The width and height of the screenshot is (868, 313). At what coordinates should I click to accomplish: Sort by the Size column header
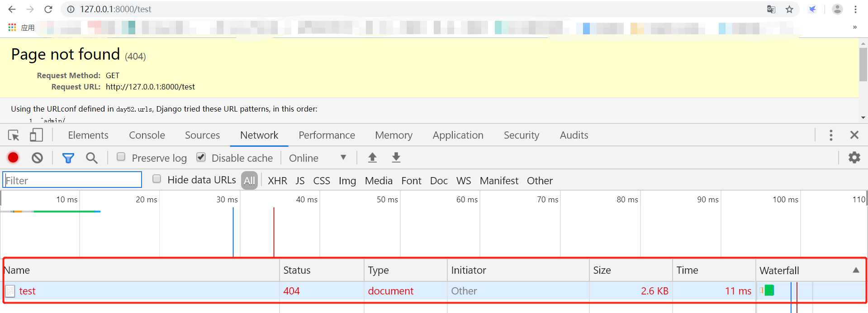coord(631,270)
